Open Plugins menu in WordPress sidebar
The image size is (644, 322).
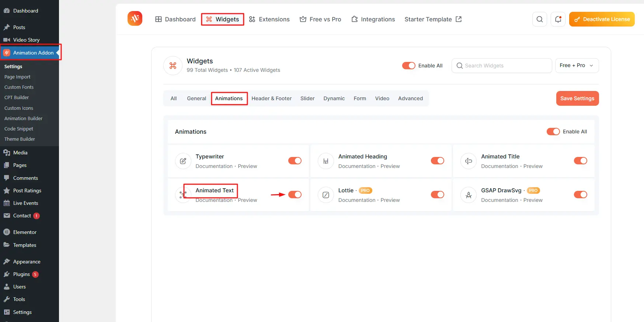pyautogui.click(x=21, y=274)
